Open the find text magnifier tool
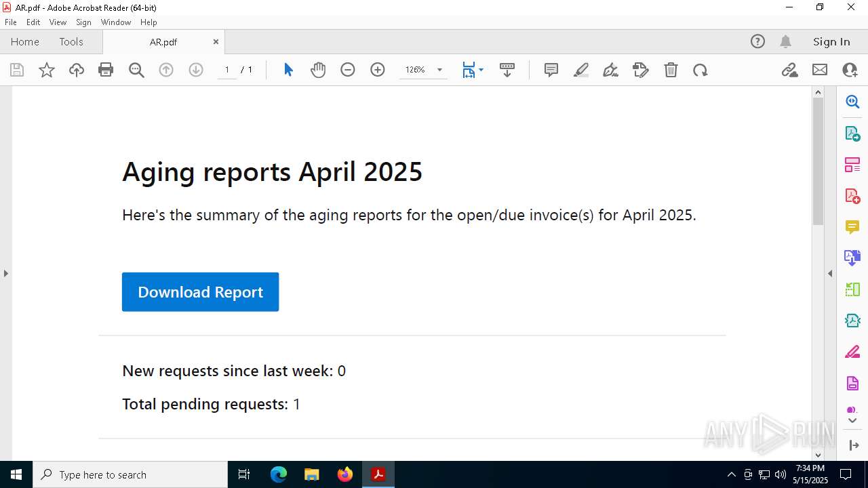The image size is (868, 488). click(136, 70)
